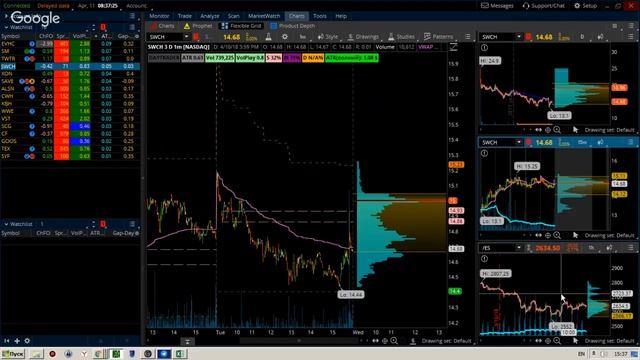
Task: Open the Scan tab
Action: 233,16
